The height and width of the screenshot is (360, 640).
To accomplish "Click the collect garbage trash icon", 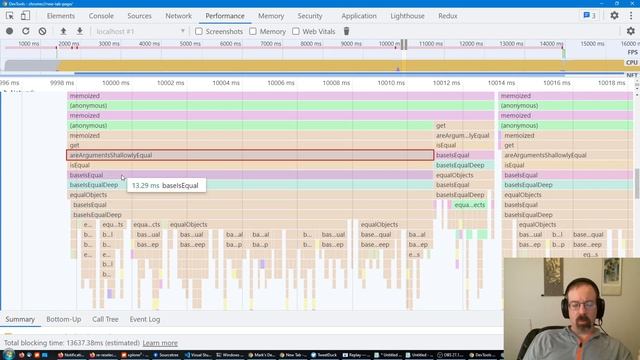I will (x=346, y=31).
